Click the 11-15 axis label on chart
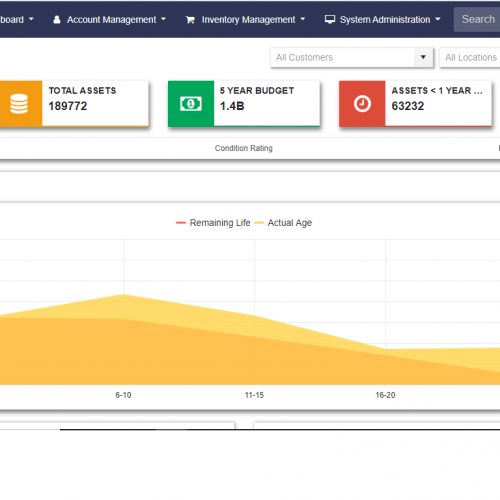The image size is (500, 500). (254, 395)
